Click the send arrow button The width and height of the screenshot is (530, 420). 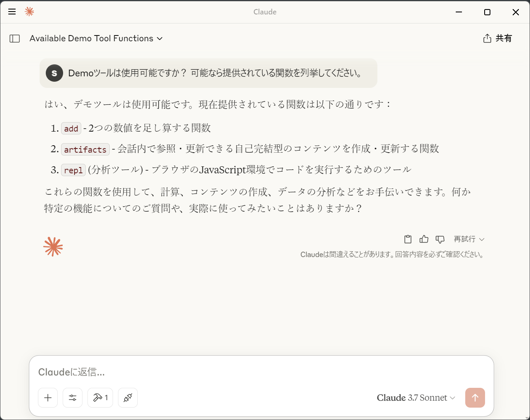click(475, 398)
